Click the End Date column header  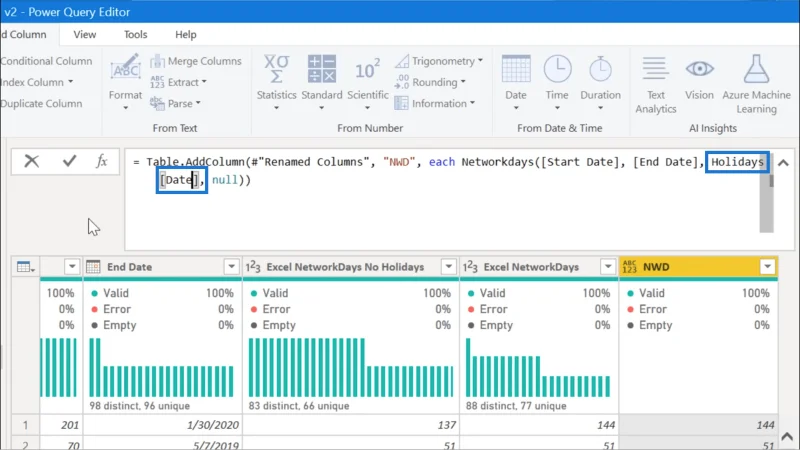[162, 267]
